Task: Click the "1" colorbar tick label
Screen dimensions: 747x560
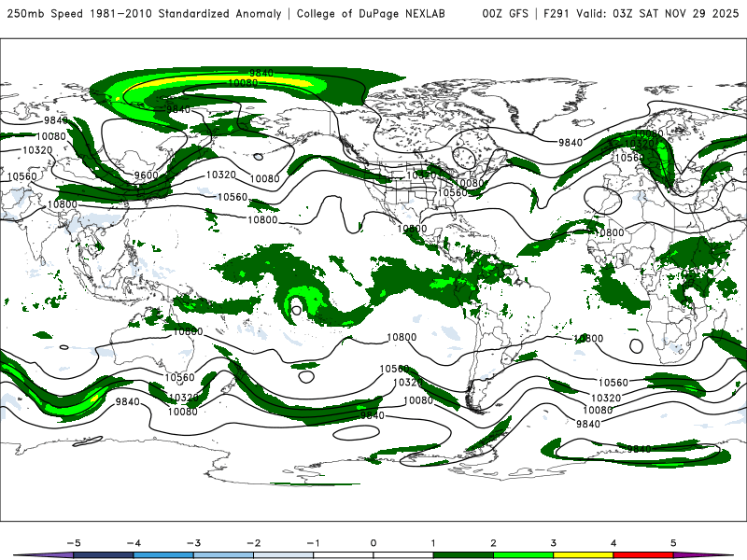Action: tap(433, 543)
